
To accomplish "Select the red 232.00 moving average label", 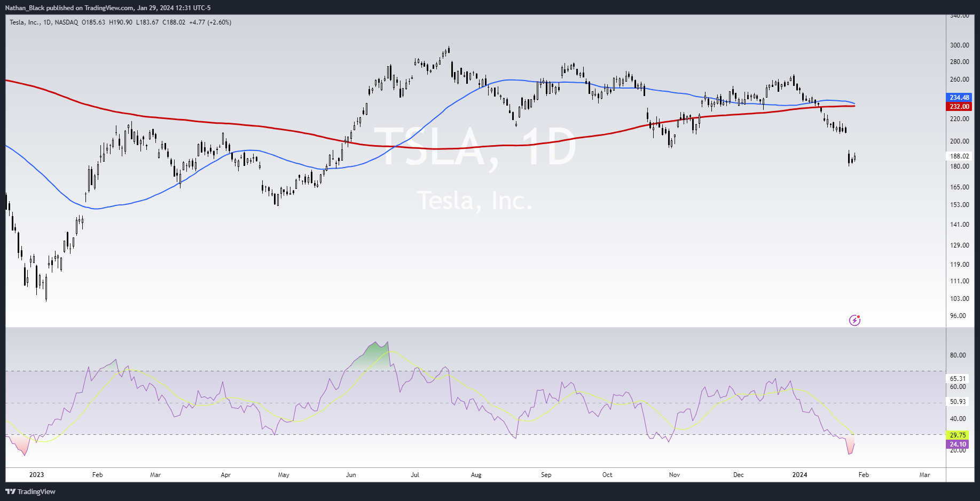I will click(x=959, y=107).
